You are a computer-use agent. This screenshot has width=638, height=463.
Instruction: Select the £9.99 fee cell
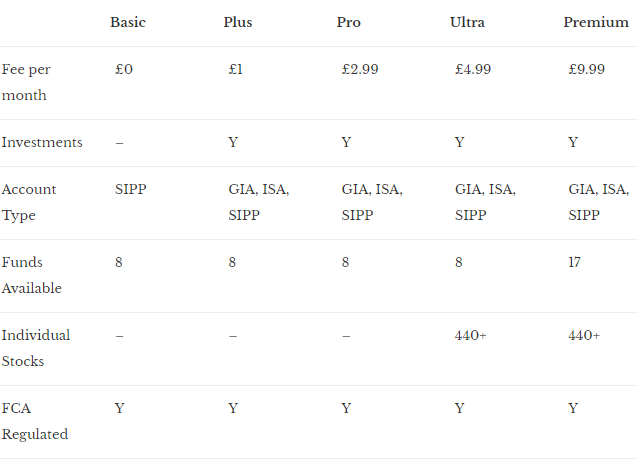[x=586, y=69]
